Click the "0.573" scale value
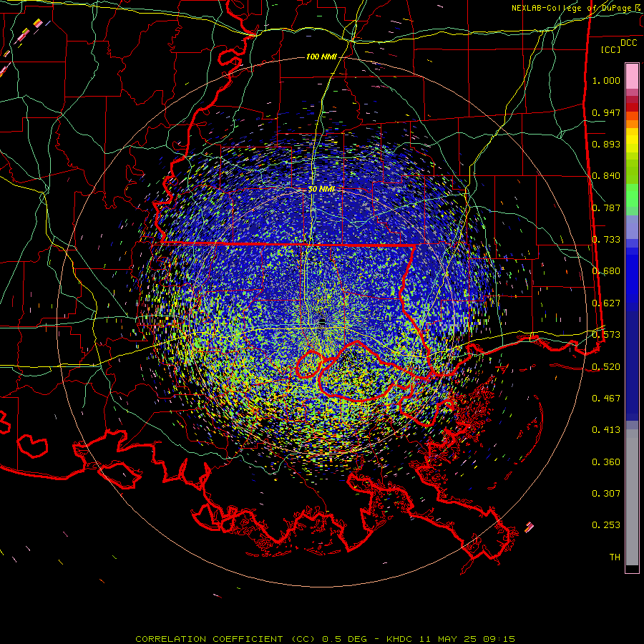644x644 pixels. 606,335
